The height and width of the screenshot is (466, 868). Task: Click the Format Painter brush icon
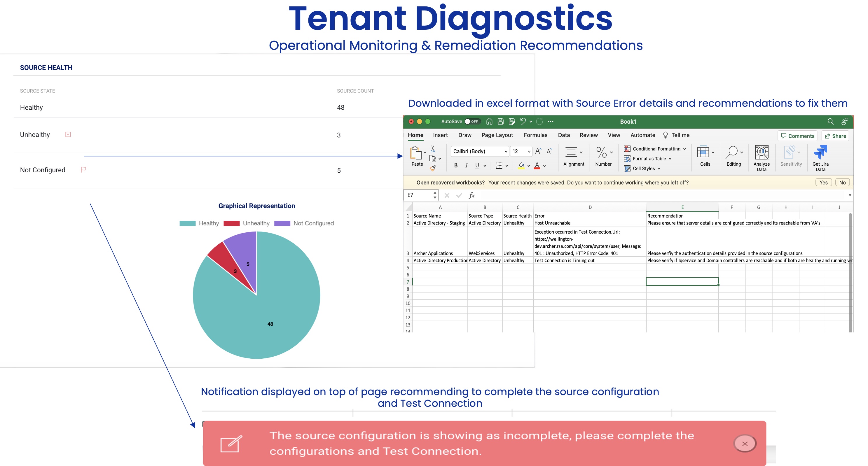coord(433,168)
